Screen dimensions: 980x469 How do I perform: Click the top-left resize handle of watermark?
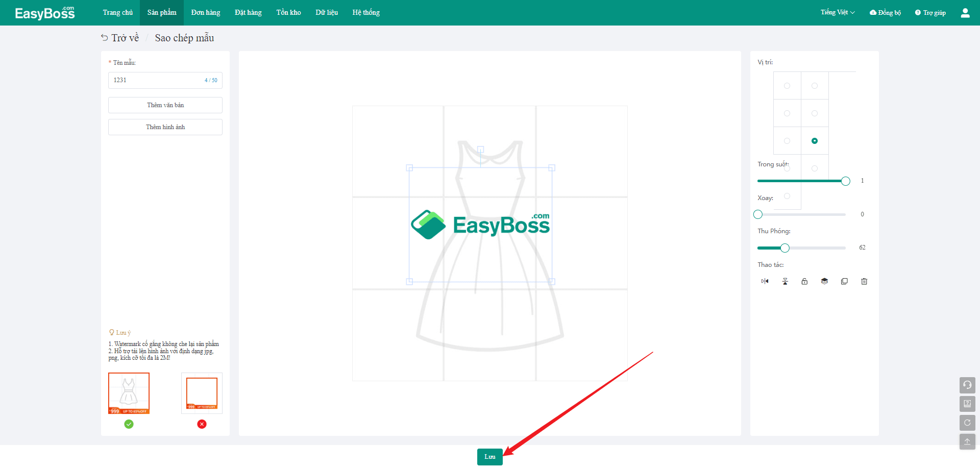click(x=409, y=168)
